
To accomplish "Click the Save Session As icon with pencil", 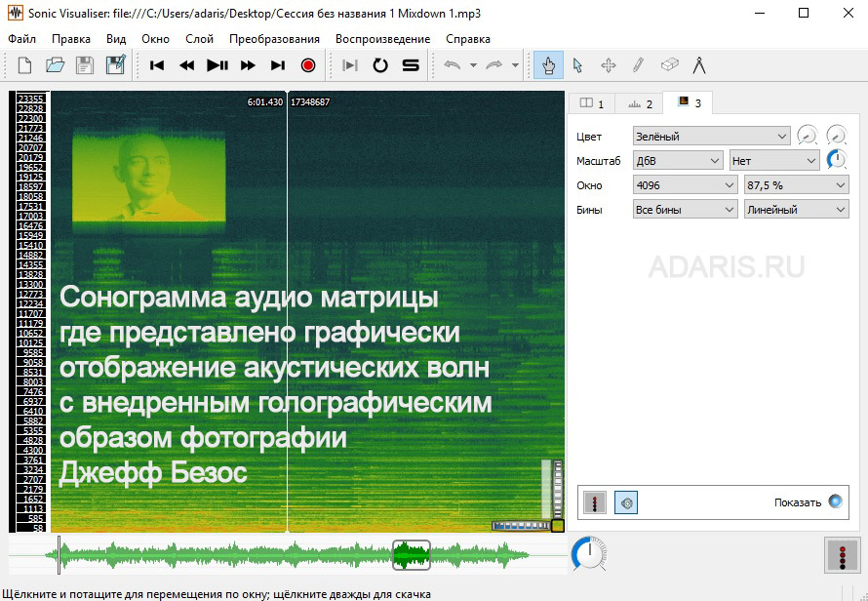I will [115, 65].
